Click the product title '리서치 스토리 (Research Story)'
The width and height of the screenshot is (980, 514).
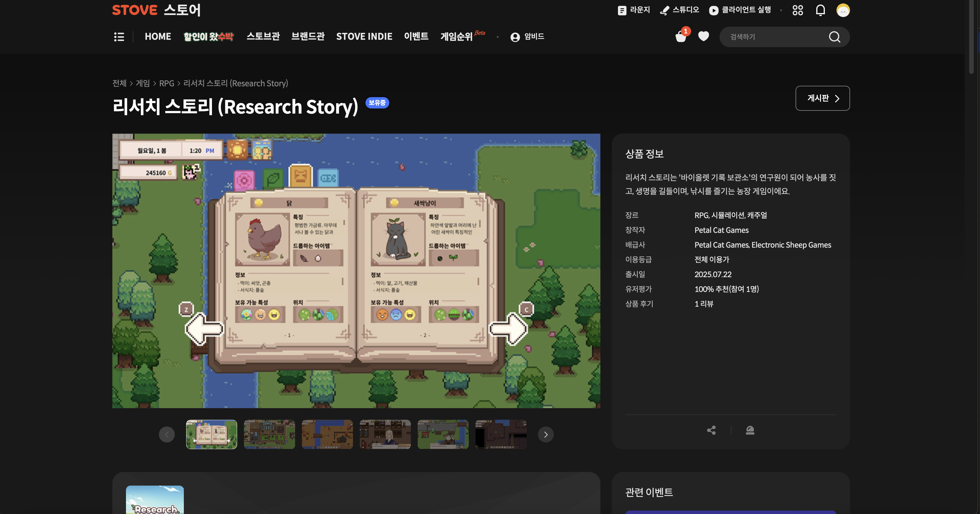coord(235,106)
